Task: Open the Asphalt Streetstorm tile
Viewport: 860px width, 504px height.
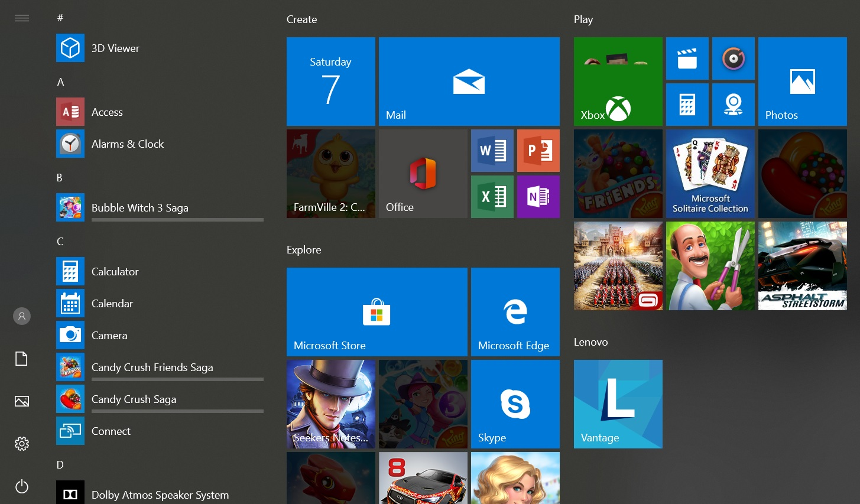Action: coord(803,266)
